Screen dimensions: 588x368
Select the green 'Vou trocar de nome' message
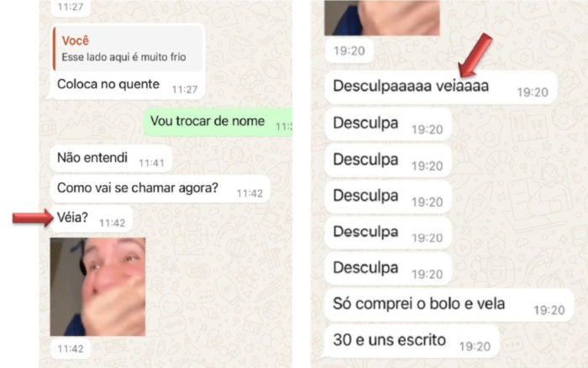(218, 122)
